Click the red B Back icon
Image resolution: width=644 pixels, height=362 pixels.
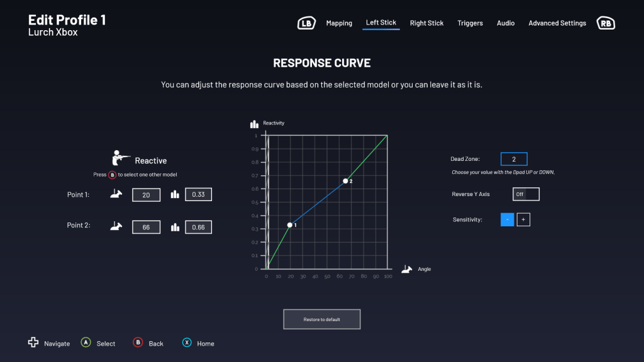[x=138, y=343]
